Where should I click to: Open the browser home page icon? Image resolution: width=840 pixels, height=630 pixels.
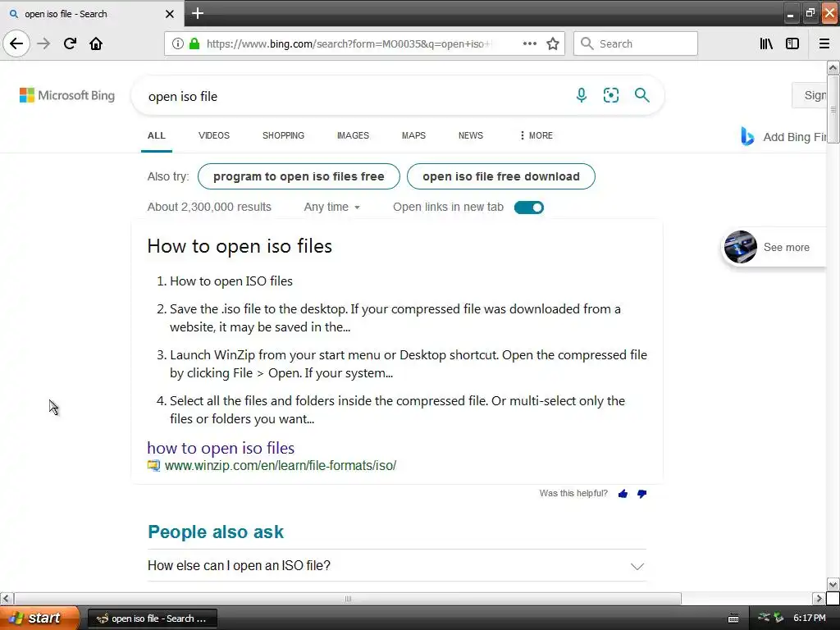click(x=96, y=43)
